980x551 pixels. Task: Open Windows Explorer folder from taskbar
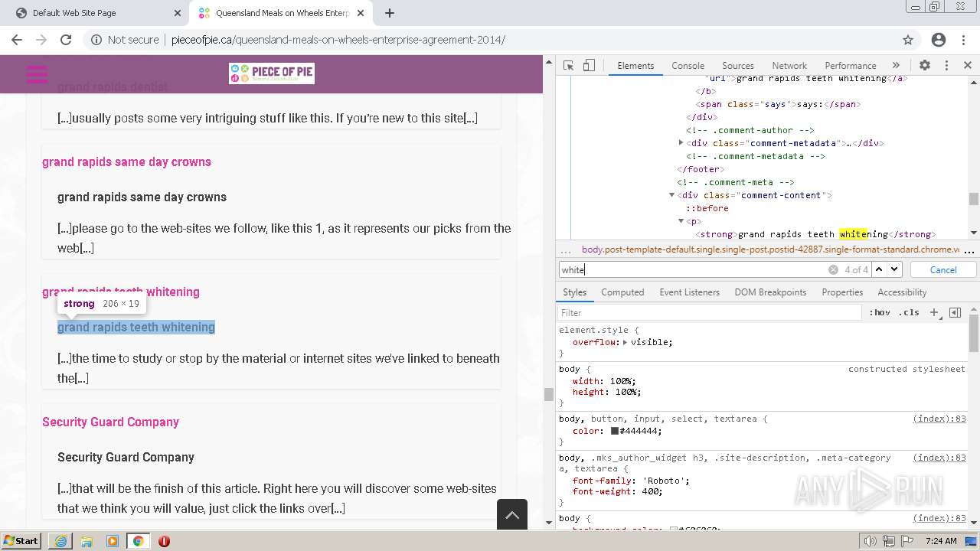87,541
